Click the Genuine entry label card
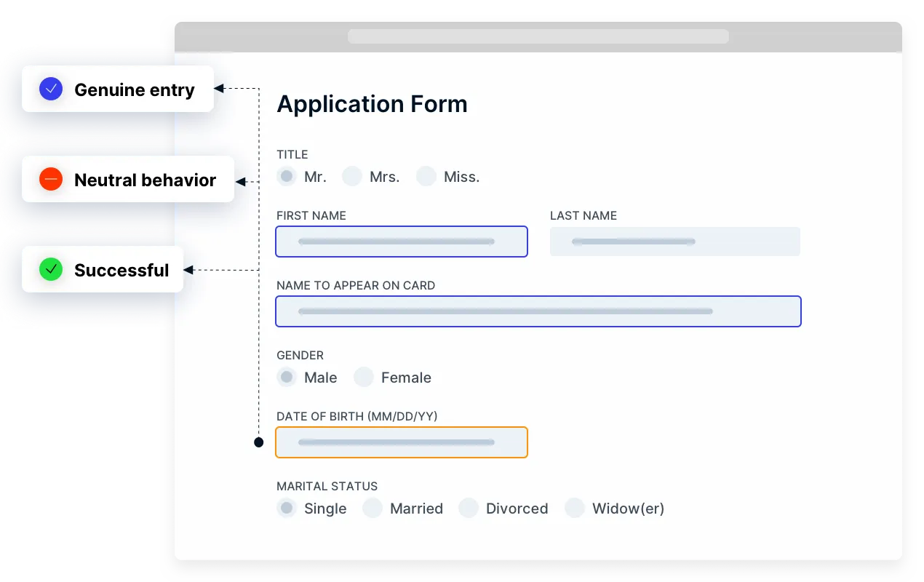The height and width of the screenshot is (582, 924). click(134, 89)
